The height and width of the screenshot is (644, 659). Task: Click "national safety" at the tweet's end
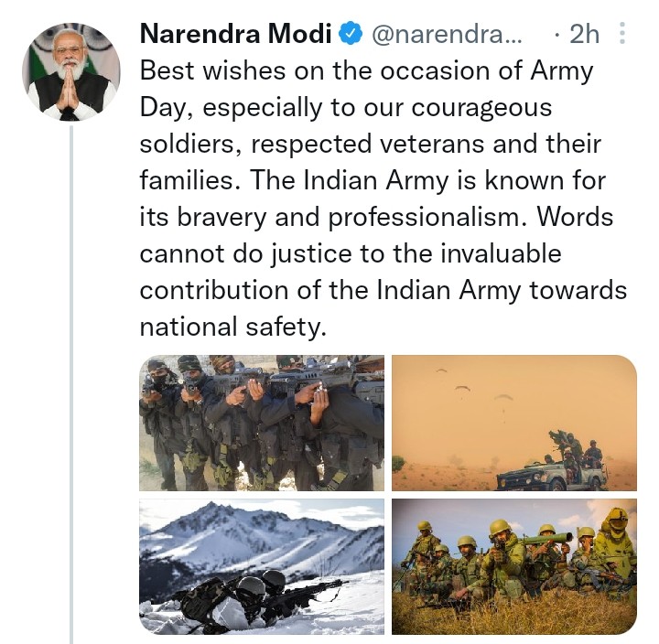point(232,327)
